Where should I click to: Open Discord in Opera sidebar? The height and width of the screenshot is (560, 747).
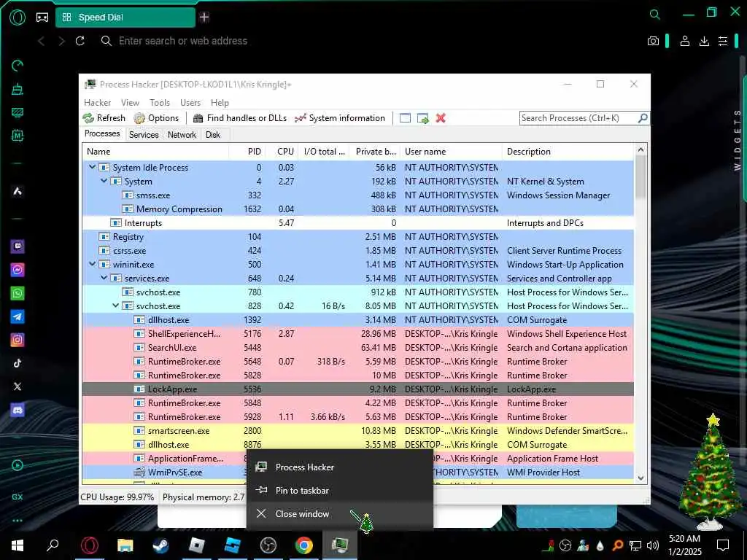[x=18, y=410]
